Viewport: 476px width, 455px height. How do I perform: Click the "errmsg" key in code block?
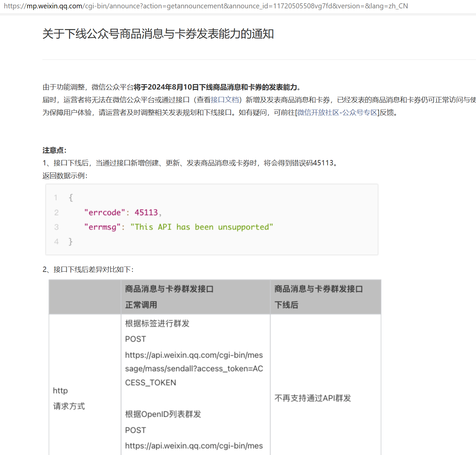click(102, 227)
